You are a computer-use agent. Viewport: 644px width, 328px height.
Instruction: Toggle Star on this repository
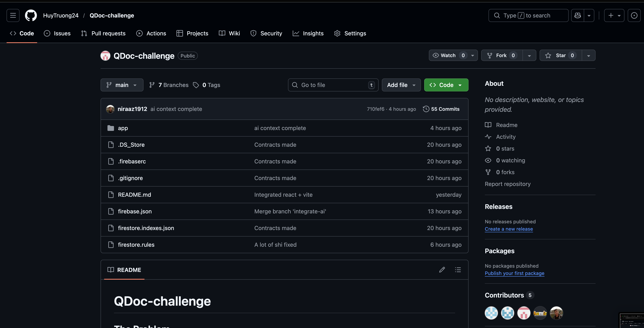pyautogui.click(x=561, y=55)
